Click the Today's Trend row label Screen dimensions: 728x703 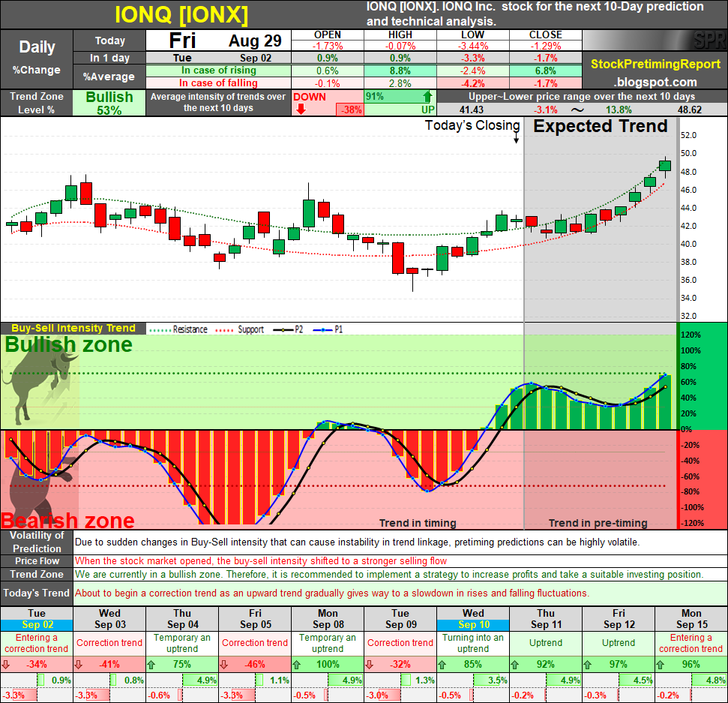coord(37,593)
